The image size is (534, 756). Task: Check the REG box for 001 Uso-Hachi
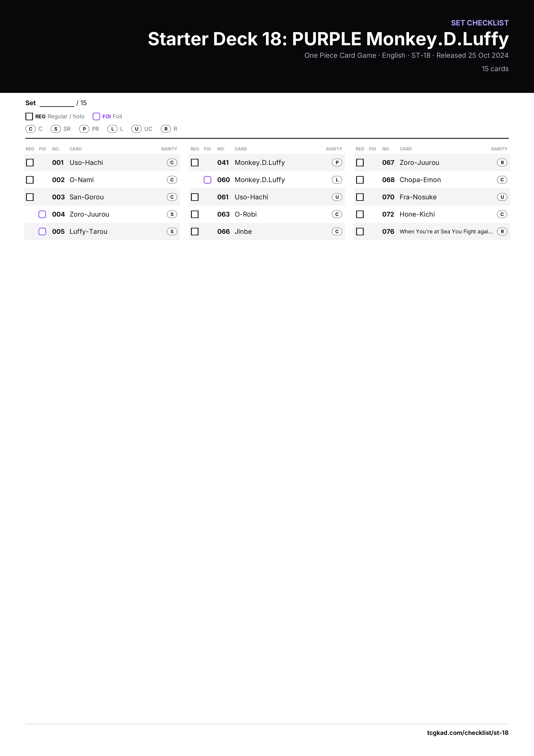click(30, 163)
